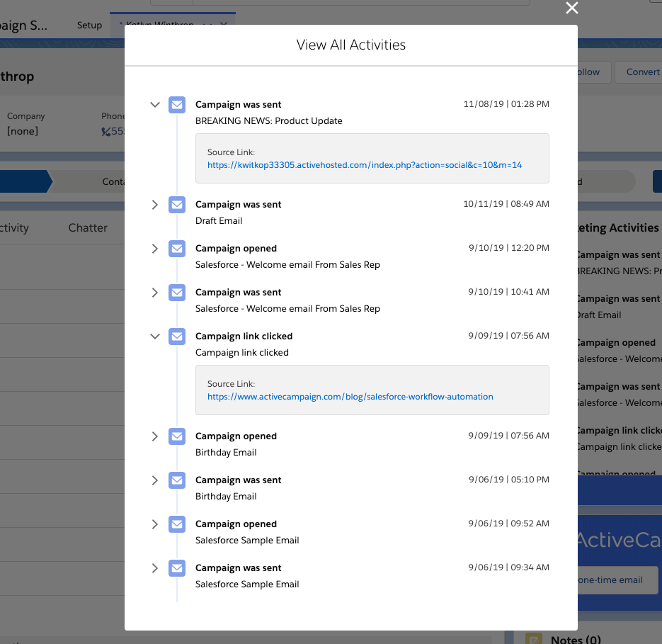The width and height of the screenshot is (662, 644).
Task: Expand Salesforce Sample Email sent 09:34 AM entry
Action: [x=155, y=568]
